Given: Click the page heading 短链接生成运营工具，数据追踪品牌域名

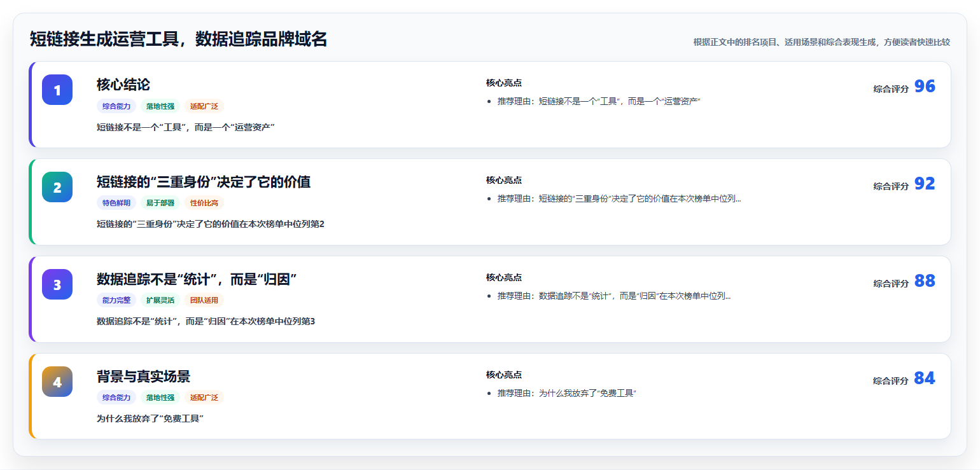Looking at the screenshot, I should 179,39.
